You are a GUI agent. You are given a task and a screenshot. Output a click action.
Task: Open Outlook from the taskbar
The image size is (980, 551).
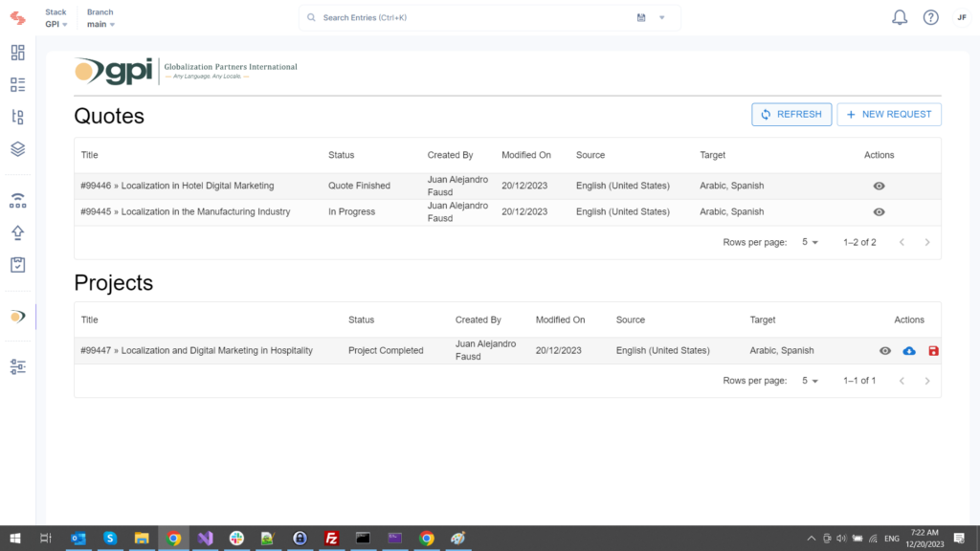pos(78,538)
